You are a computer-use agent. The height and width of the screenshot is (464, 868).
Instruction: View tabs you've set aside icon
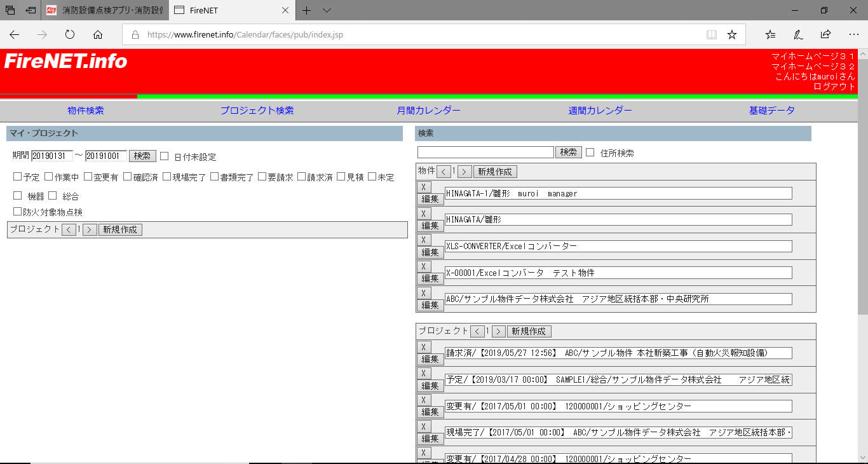tap(10, 10)
